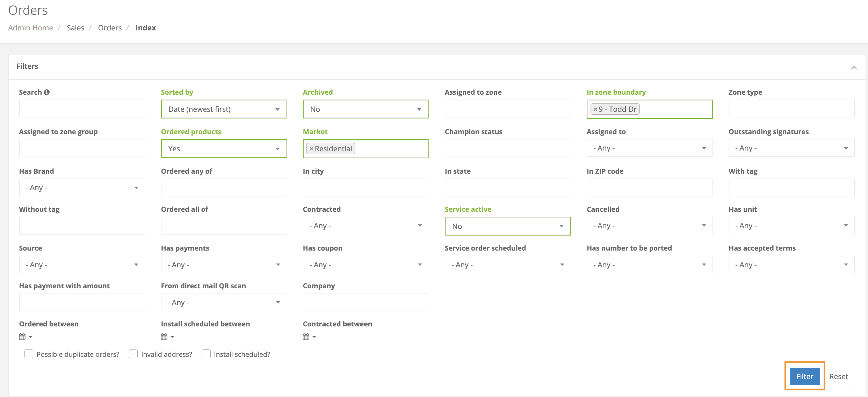Viewport: 868px width, 397px height.
Task: Expand the Service active dropdown
Action: [x=507, y=226]
